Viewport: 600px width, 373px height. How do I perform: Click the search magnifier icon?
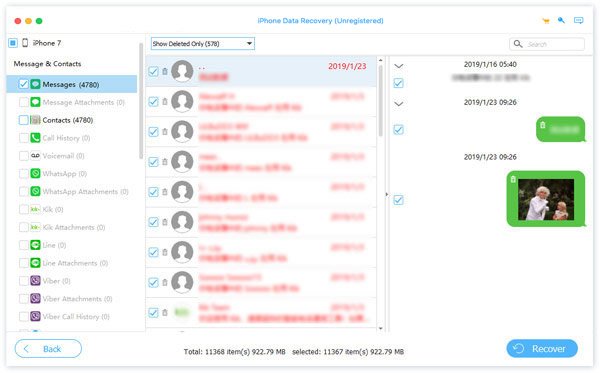click(x=518, y=44)
